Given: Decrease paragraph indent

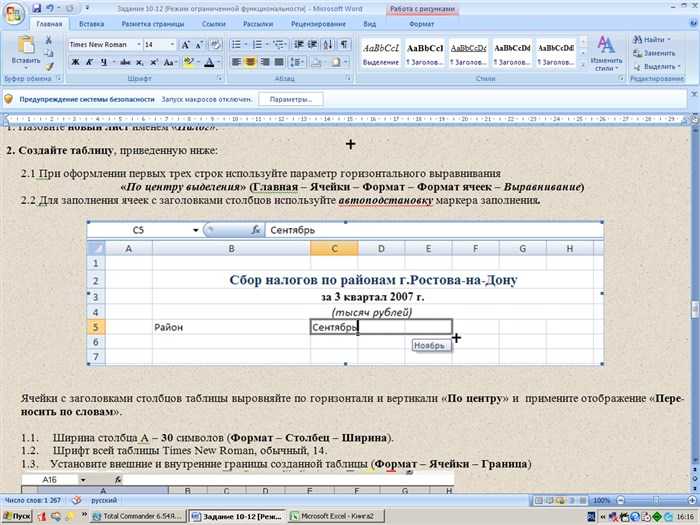Looking at the screenshot, I should (x=299, y=44).
